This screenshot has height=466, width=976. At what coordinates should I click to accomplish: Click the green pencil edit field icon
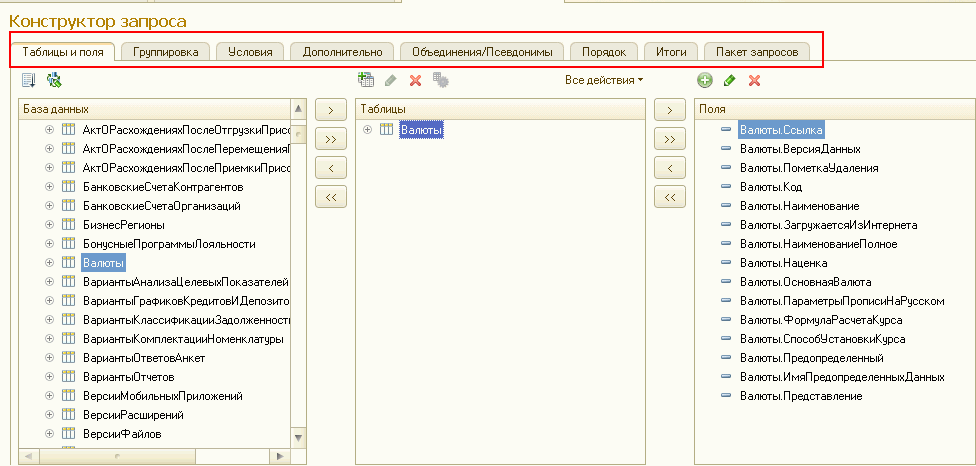[730, 80]
